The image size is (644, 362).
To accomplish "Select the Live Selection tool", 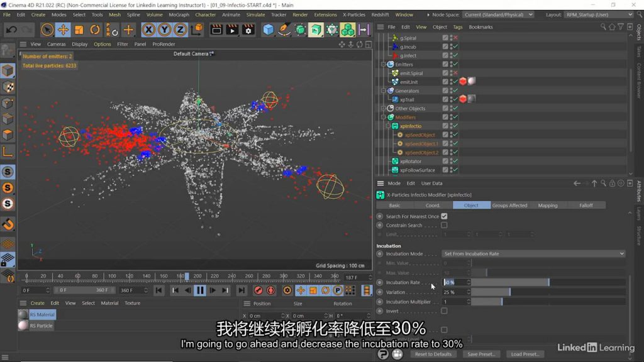I will click(47, 30).
